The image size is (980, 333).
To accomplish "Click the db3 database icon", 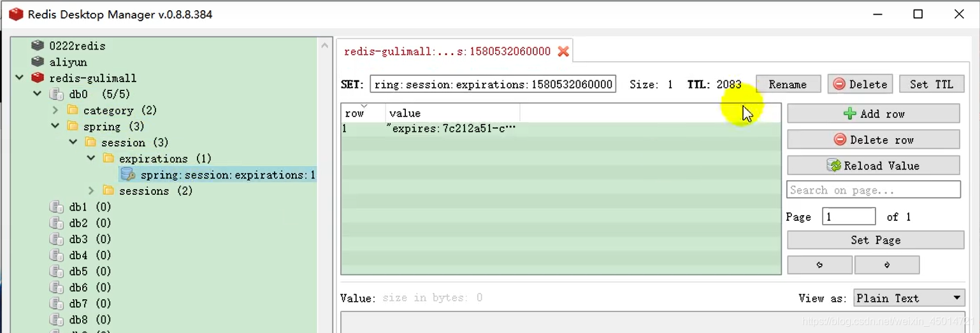I will click(57, 239).
